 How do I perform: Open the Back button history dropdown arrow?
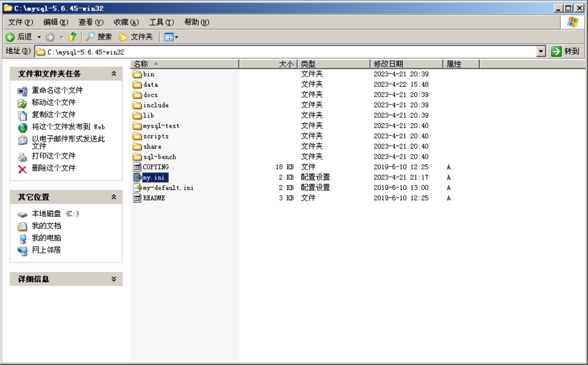tap(39, 37)
